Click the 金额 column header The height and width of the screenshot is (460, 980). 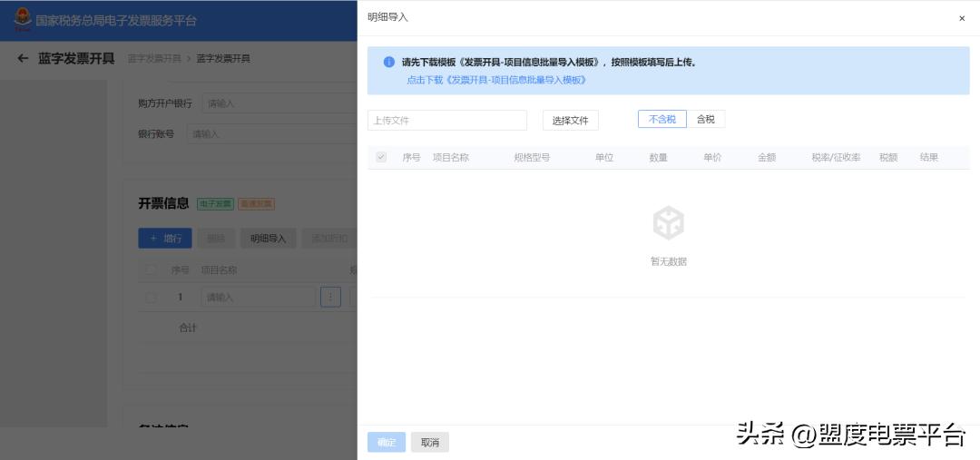point(767,158)
